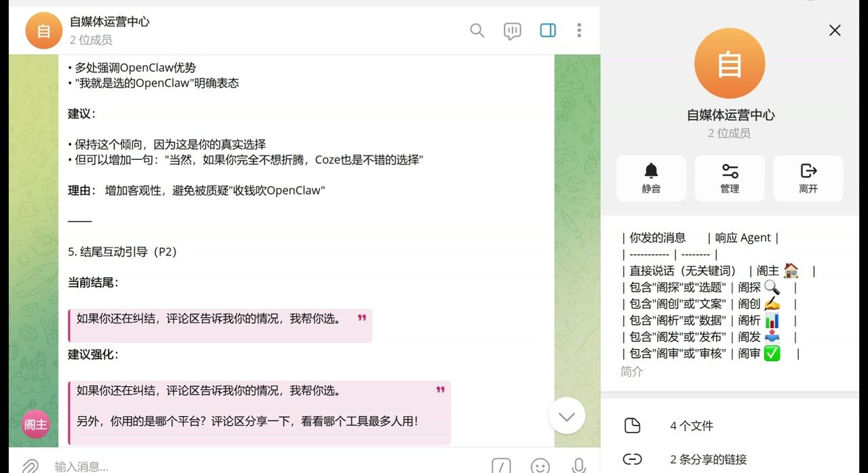Mute the group via the 静音 bell

[651, 178]
